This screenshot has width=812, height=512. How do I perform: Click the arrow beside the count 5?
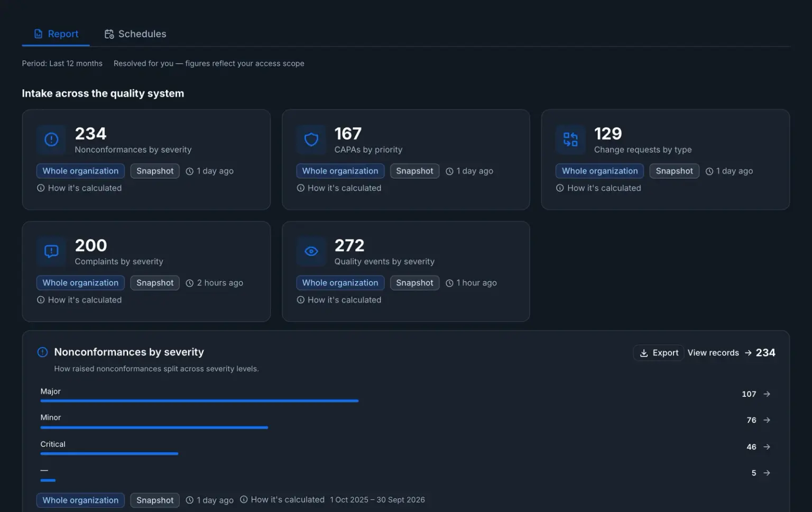767,473
